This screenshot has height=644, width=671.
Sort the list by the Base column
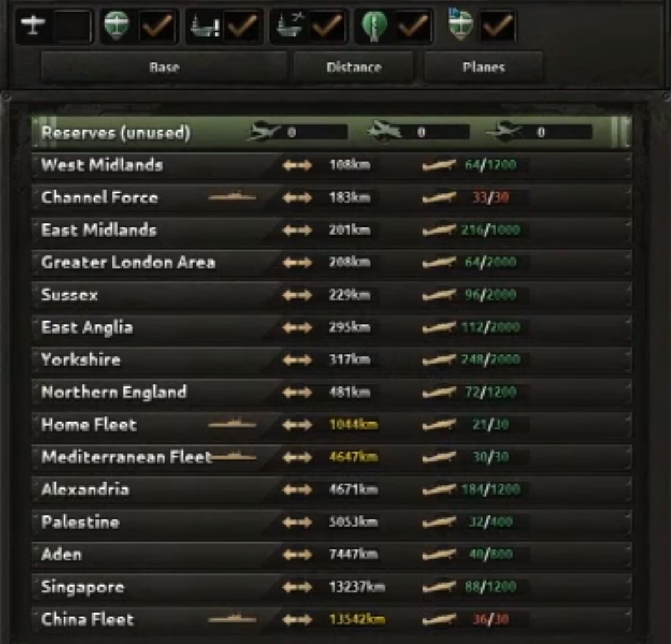point(164,67)
